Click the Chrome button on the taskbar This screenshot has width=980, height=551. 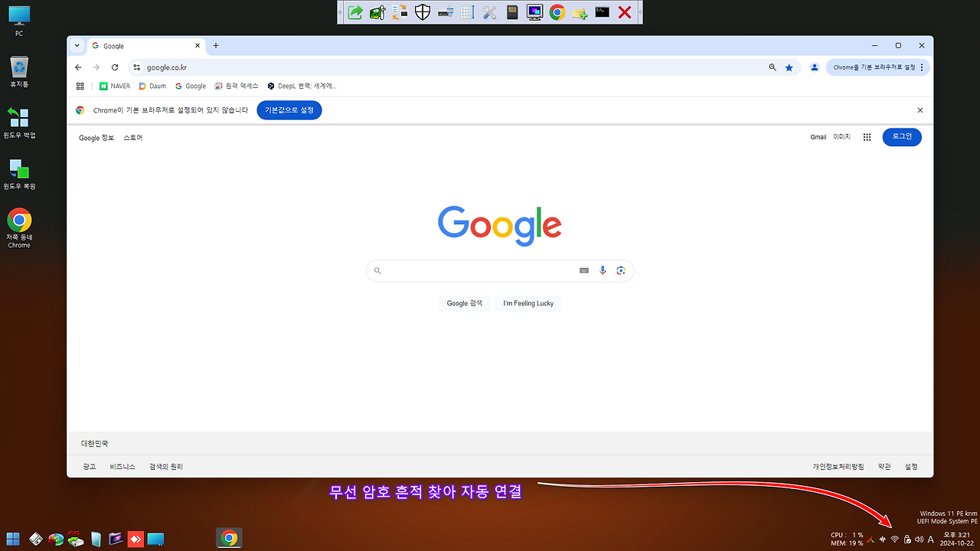229,539
